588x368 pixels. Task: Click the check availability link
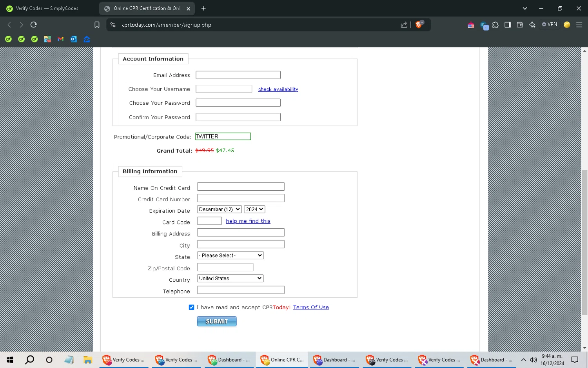278,89
